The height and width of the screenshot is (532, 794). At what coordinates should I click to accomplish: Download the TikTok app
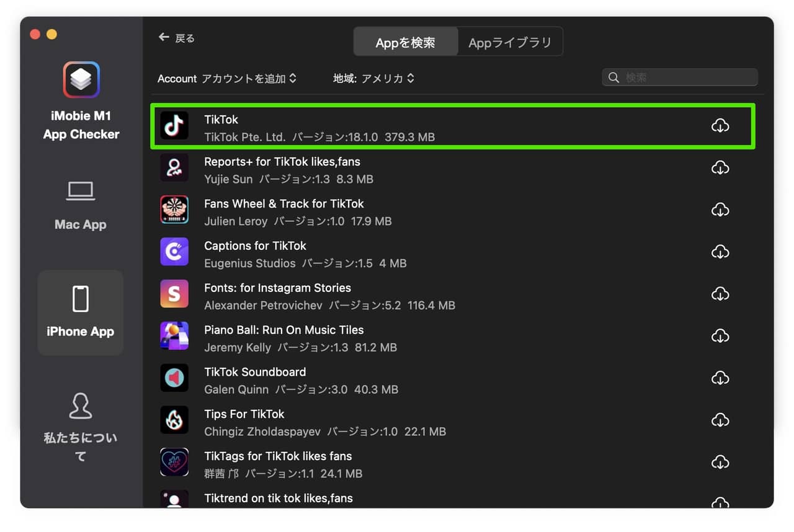point(720,126)
